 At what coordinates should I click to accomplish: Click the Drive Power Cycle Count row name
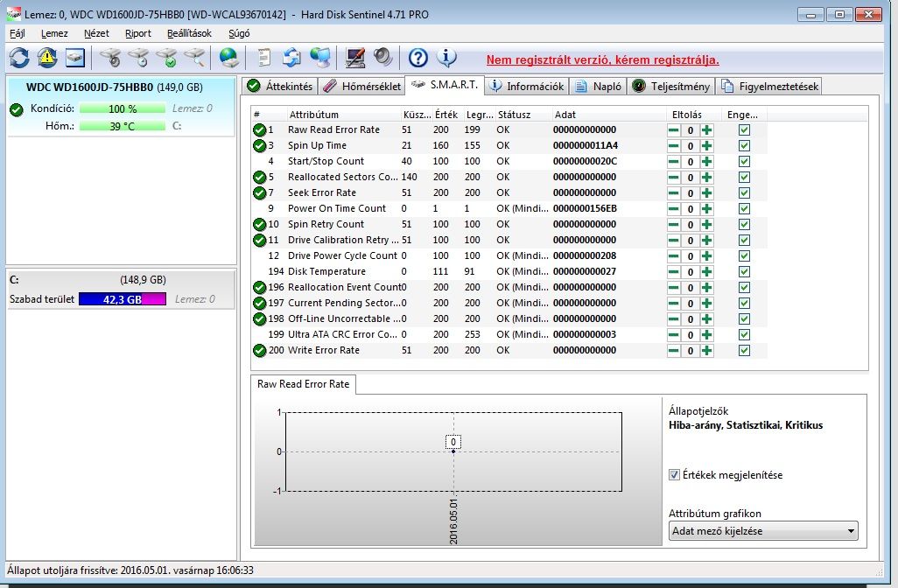pos(342,255)
